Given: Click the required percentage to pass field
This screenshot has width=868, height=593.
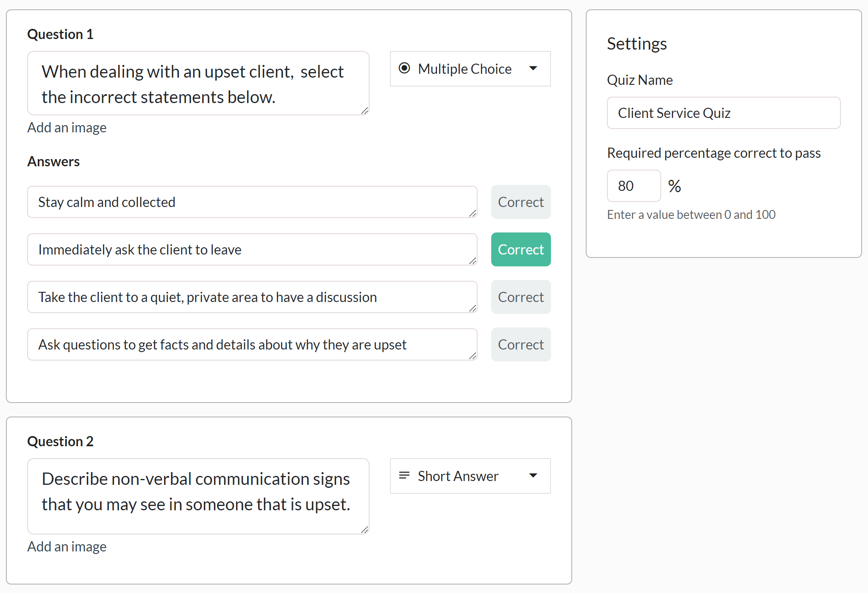Looking at the screenshot, I should pyautogui.click(x=633, y=185).
